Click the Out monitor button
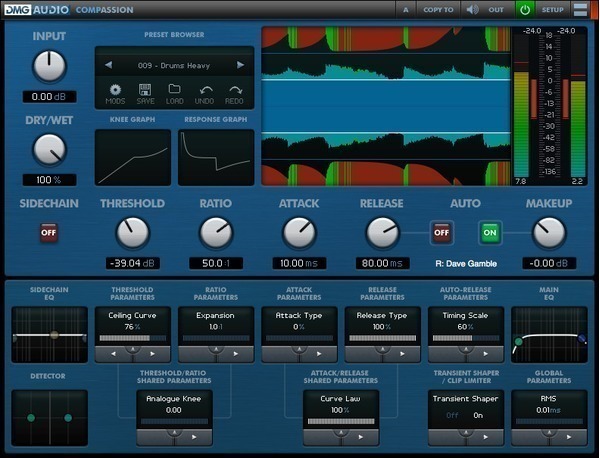 (496, 10)
